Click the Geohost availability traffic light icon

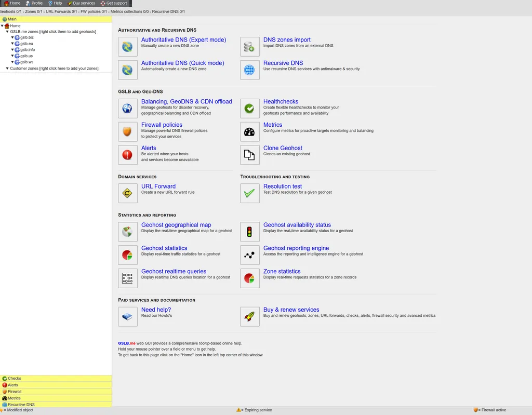[x=249, y=232]
